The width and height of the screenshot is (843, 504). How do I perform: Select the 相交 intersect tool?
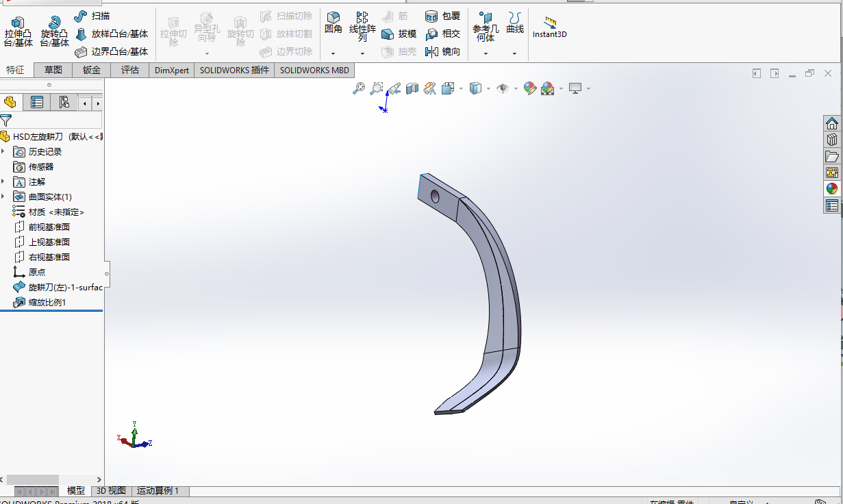tap(442, 34)
